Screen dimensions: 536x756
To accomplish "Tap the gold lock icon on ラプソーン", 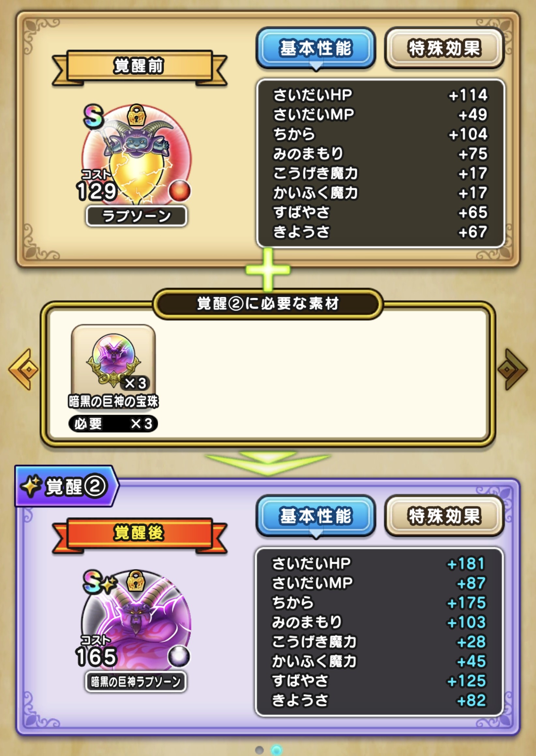I will (137, 115).
